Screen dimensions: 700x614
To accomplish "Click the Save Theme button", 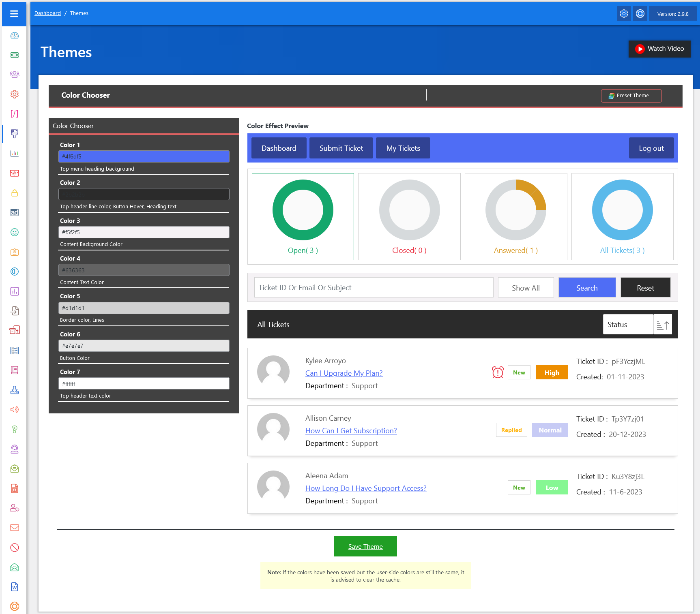I will [x=365, y=546].
